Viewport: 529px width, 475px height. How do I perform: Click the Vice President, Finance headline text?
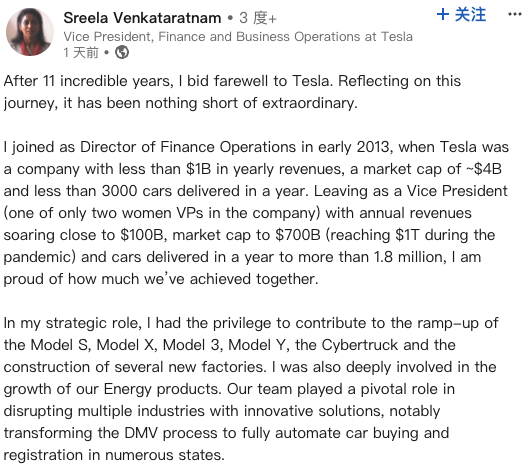coord(238,36)
